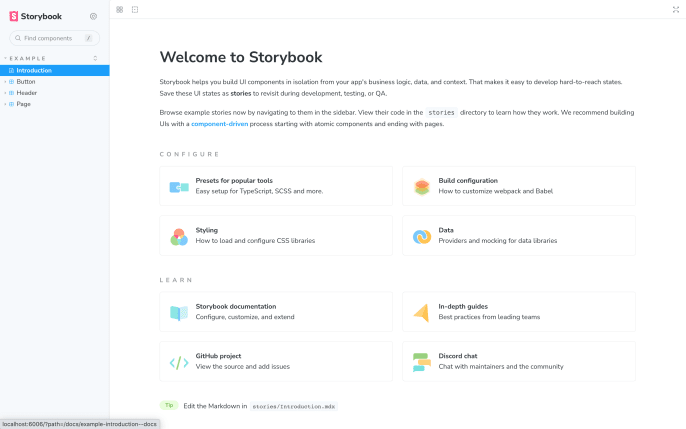Image resolution: width=686 pixels, height=429 pixels.
Task: Open the Build configuration card
Action: [x=519, y=186]
